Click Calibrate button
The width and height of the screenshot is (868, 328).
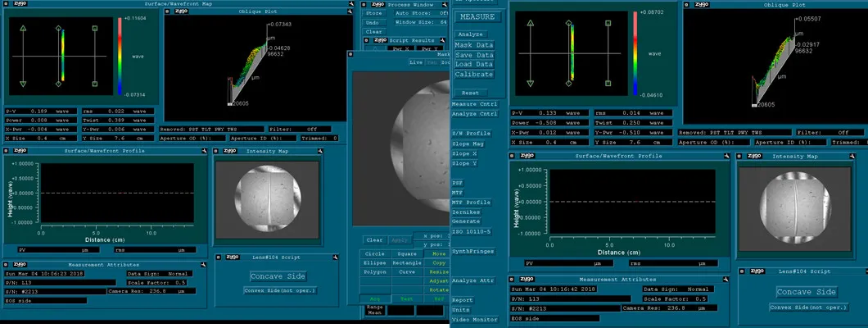[x=474, y=74]
